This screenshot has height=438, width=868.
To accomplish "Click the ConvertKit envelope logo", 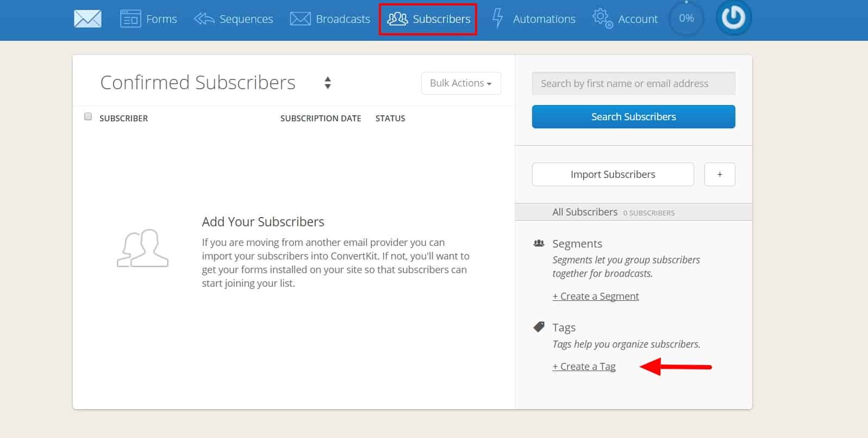I will coord(88,19).
